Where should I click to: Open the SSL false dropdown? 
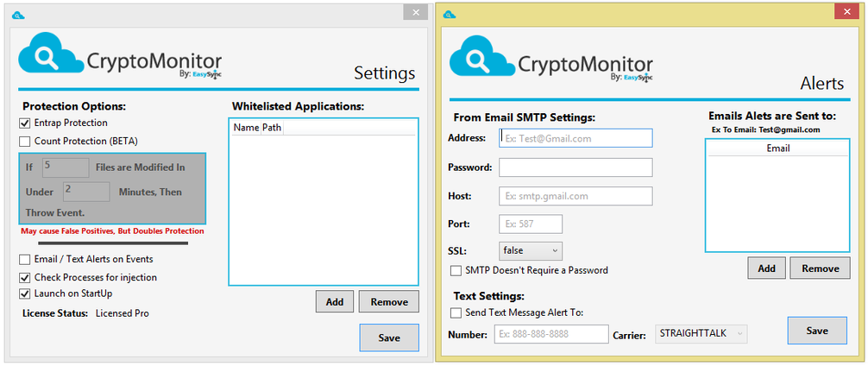tap(531, 251)
